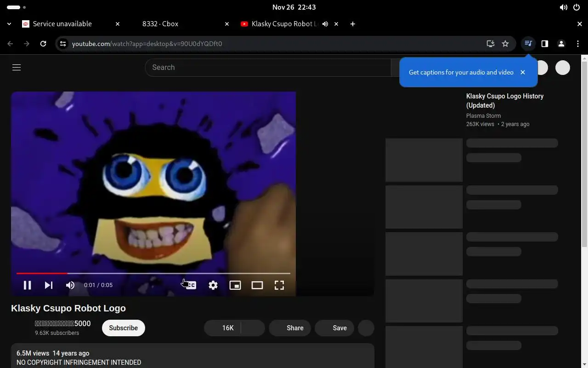This screenshot has height=368, width=588.
Task: Mute the video player volume
Action: pyautogui.click(x=70, y=285)
